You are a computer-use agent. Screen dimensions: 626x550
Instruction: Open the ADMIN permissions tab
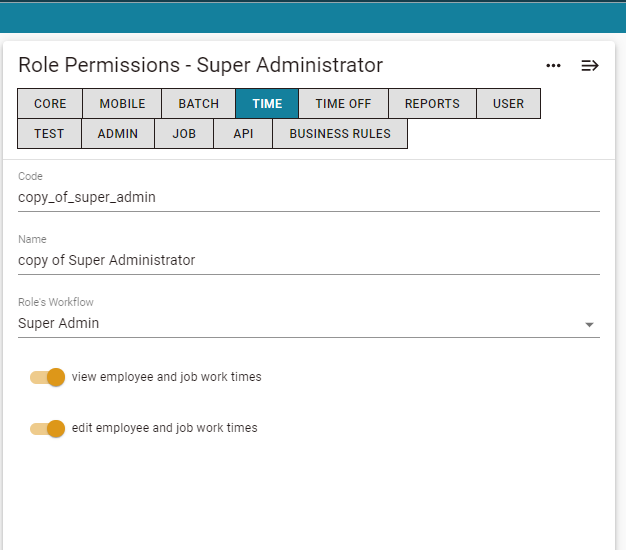(x=118, y=133)
